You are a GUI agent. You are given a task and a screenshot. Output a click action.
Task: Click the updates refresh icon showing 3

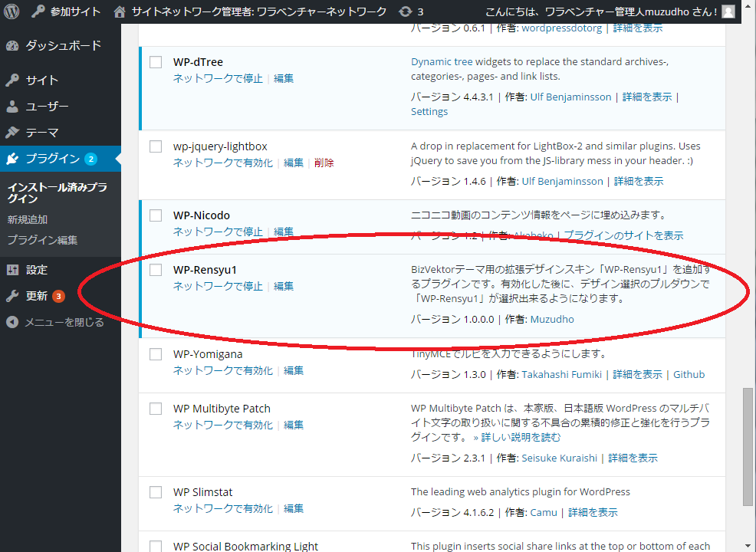[406, 11]
